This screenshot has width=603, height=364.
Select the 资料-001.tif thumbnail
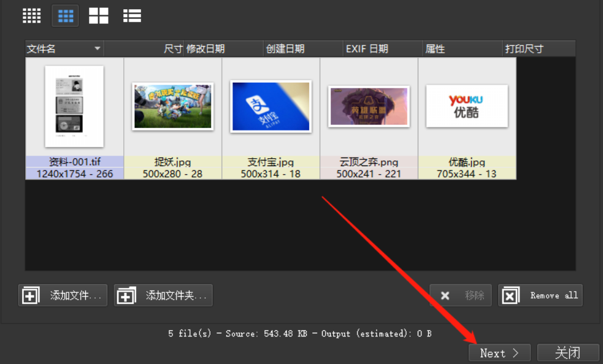click(74, 107)
